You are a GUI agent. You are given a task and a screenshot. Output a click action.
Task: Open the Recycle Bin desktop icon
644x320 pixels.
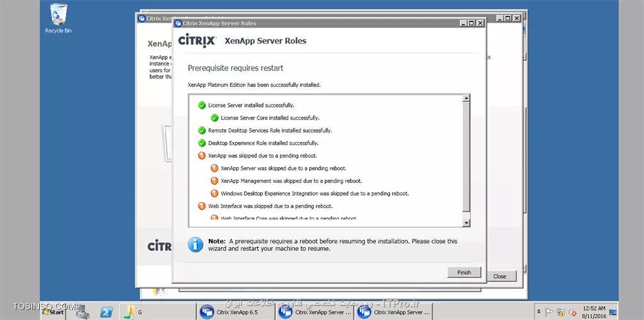58,18
